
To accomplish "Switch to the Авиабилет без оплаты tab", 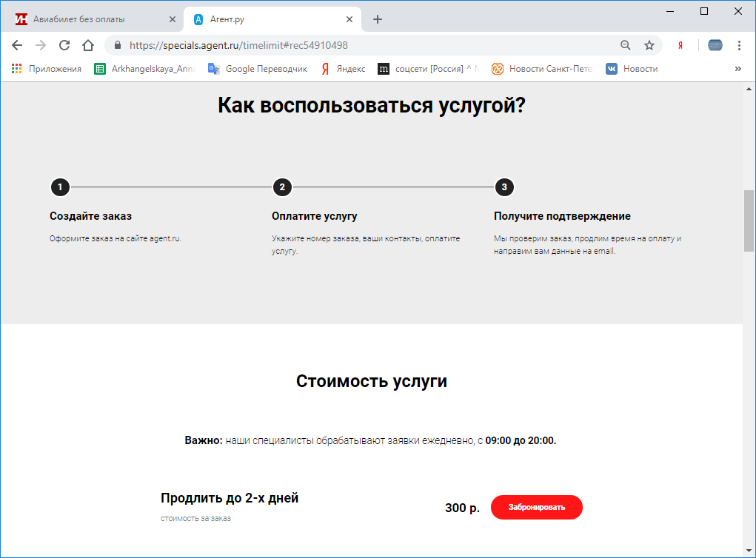I will [89, 19].
